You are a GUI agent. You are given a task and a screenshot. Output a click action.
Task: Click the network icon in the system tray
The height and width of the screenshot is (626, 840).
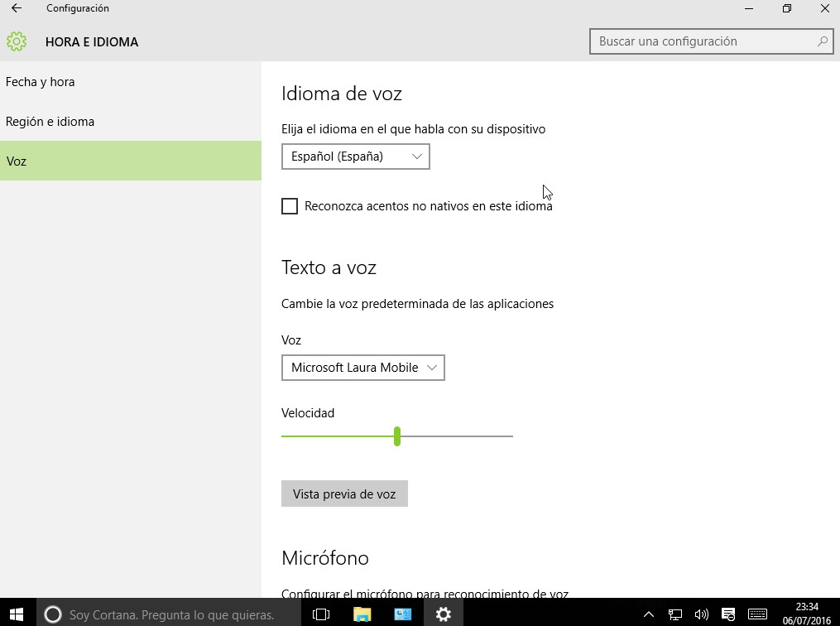[675, 614]
